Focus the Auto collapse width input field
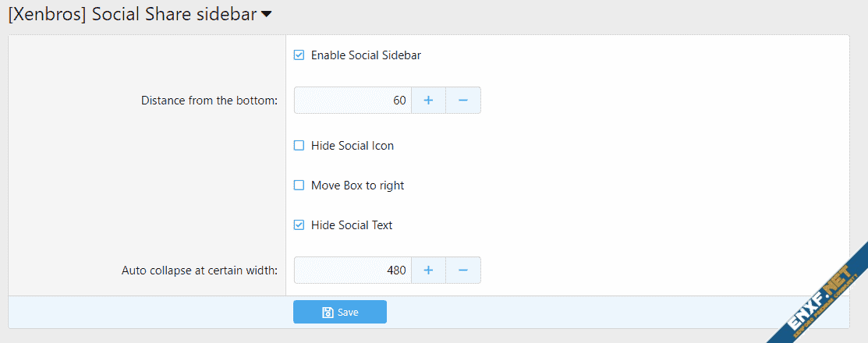 tap(353, 271)
